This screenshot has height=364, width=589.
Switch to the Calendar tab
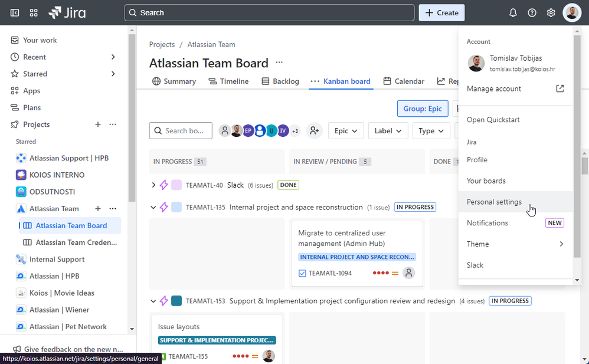point(404,81)
